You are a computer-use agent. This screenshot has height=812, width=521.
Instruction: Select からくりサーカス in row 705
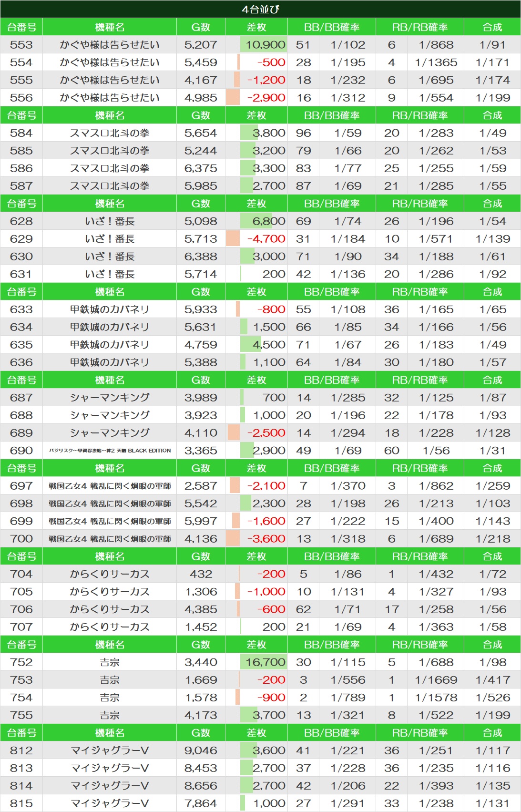(x=110, y=592)
